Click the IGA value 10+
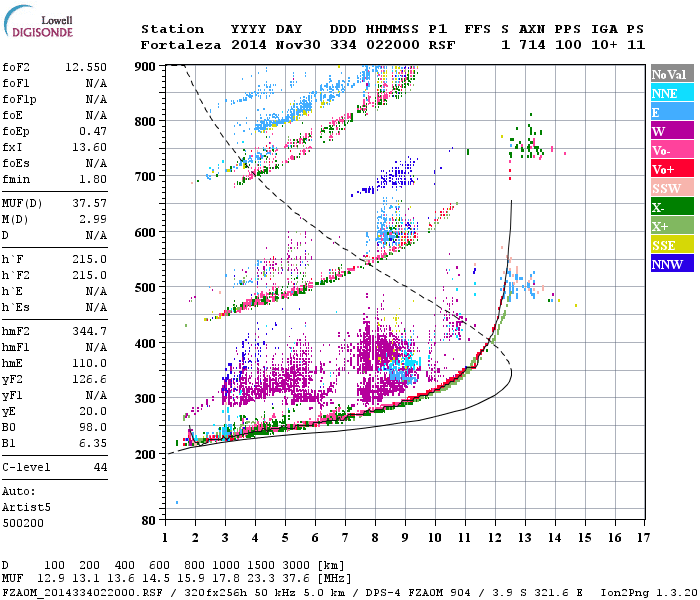 [x=604, y=45]
